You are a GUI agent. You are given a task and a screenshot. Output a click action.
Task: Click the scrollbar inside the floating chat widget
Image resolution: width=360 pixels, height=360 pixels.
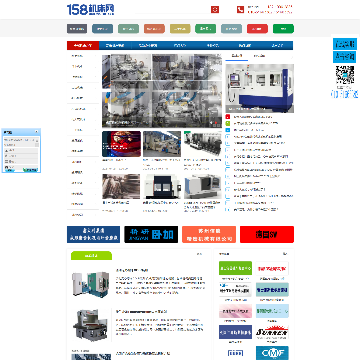click(x=37, y=143)
